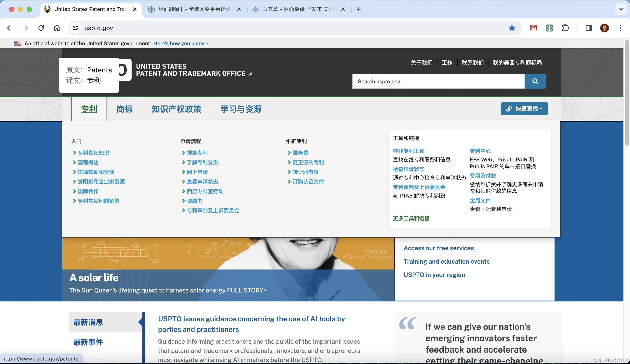Bookmark this page with the star
This screenshot has height=364, width=630.
click(512, 28)
